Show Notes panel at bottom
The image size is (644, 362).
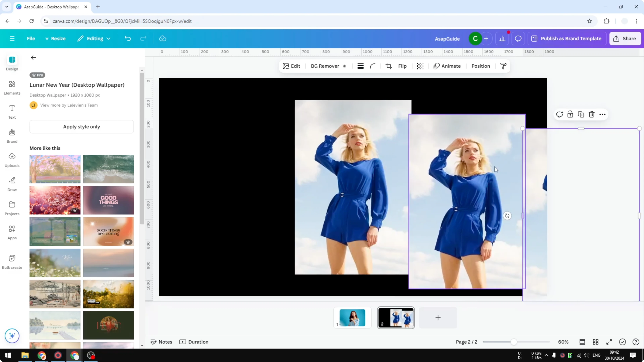tap(161, 342)
